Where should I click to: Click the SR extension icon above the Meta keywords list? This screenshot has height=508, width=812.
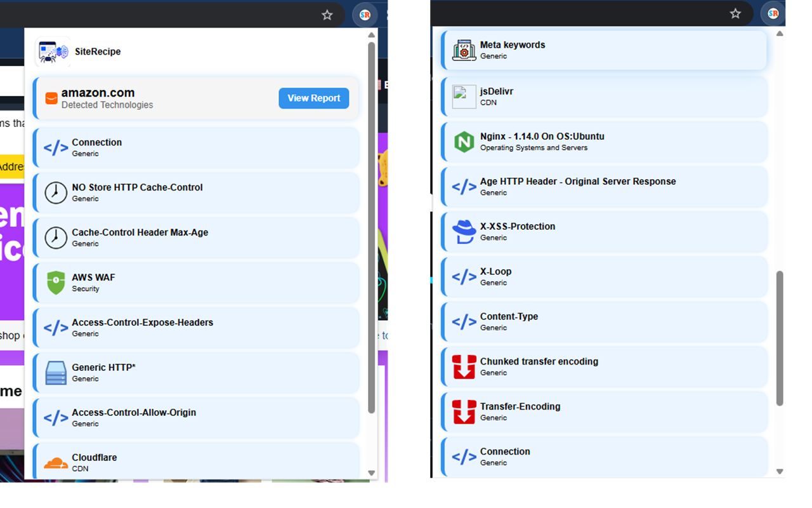pyautogui.click(x=773, y=13)
